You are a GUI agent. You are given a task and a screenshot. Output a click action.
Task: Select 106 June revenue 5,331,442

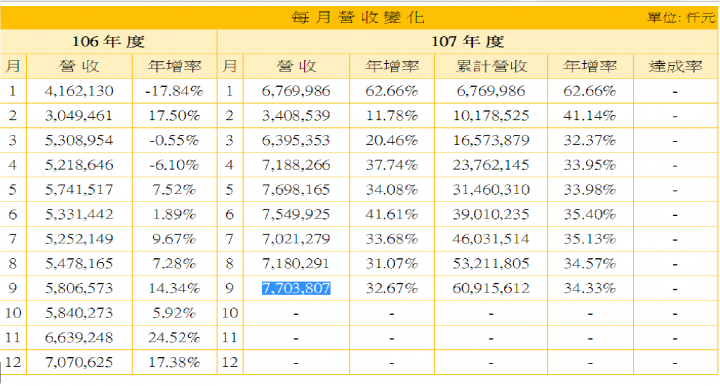[x=79, y=214]
